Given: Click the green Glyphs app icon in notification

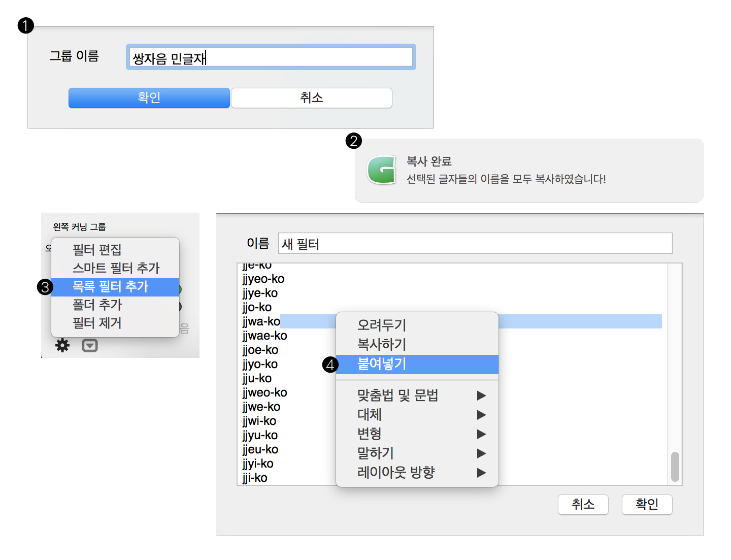Looking at the screenshot, I should 382,170.
